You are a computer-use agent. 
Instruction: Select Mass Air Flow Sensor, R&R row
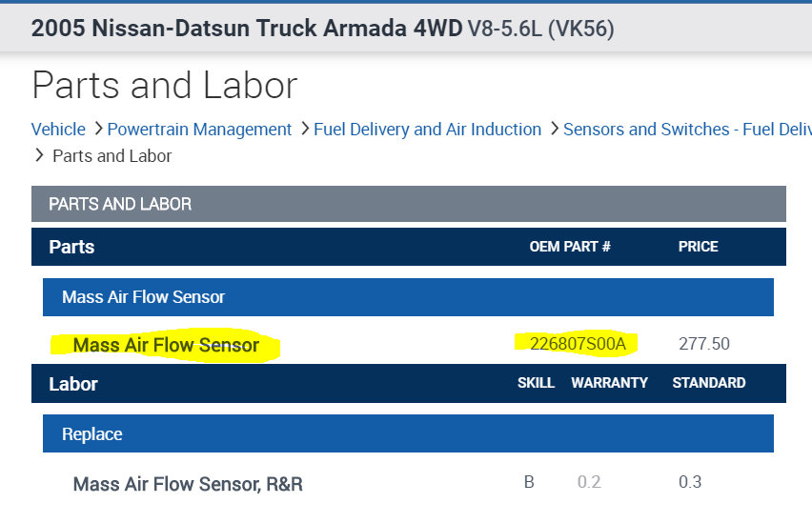pos(188,484)
